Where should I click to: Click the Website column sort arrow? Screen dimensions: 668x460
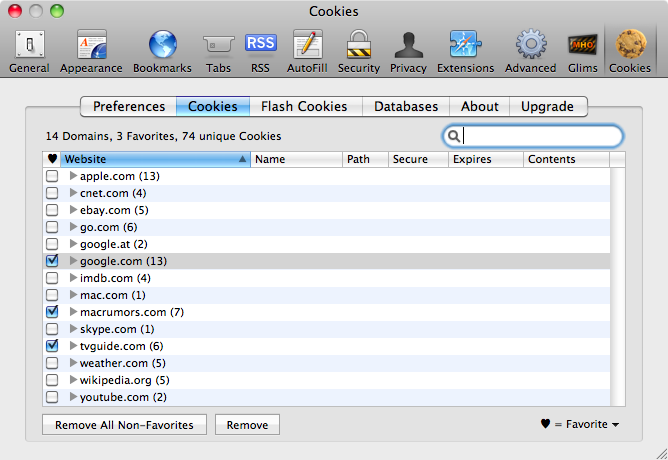[x=242, y=159]
